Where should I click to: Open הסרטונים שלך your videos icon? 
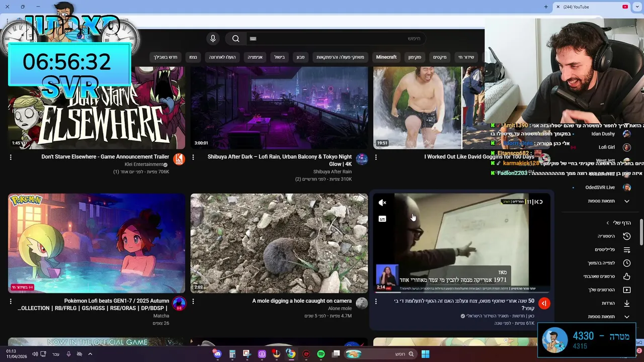tap(626, 290)
